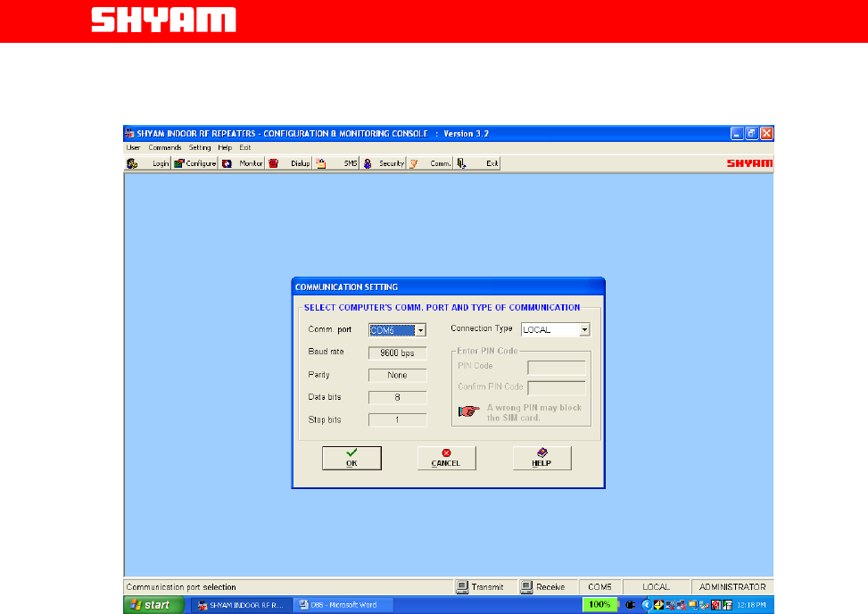Click the Data bits value 8
The height and width of the screenshot is (614, 868).
tap(398, 397)
